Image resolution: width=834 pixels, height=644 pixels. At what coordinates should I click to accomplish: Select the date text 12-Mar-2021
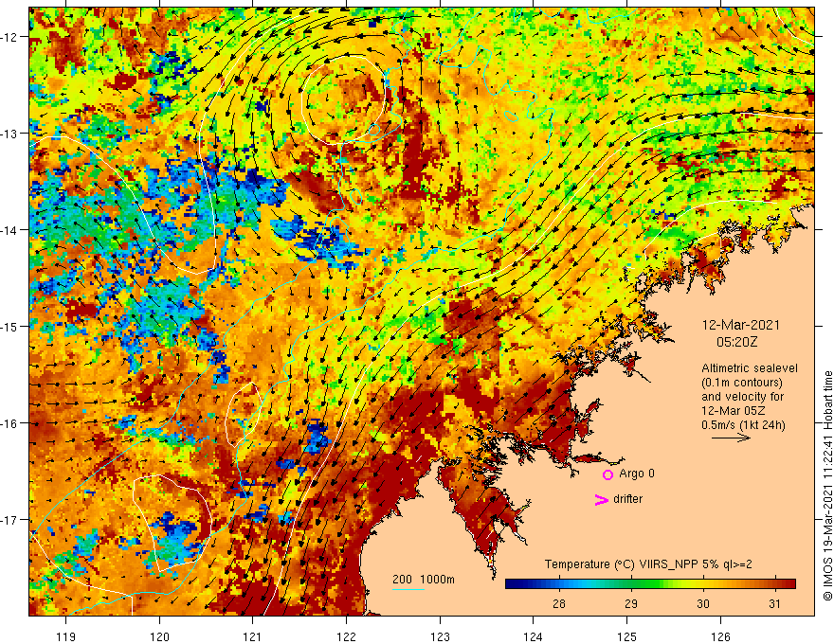[x=740, y=325]
